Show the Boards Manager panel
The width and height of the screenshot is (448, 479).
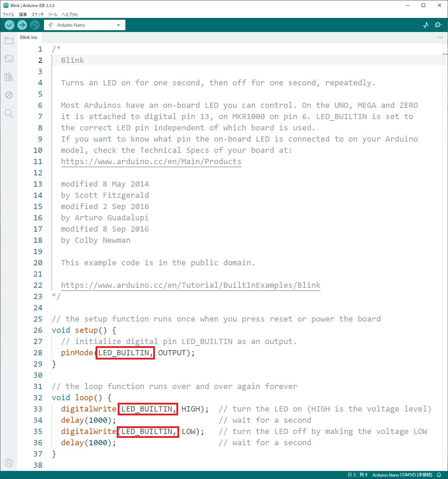click(x=9, y=59)
